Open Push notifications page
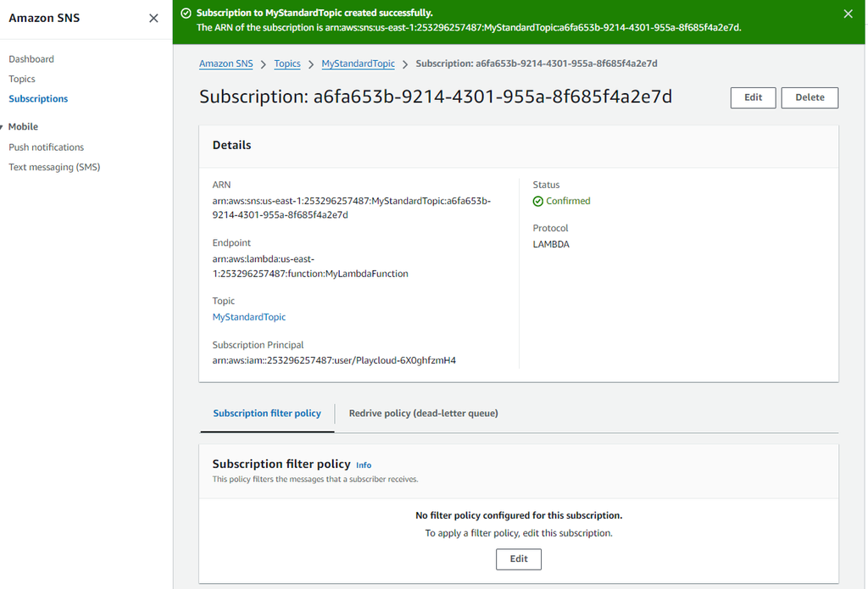The width and height of the screenshot is (868, 589). click(x=47, y=147)
